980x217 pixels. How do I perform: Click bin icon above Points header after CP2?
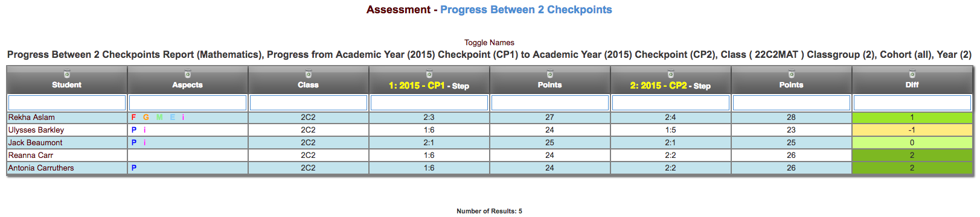click(x=792, y=74)
